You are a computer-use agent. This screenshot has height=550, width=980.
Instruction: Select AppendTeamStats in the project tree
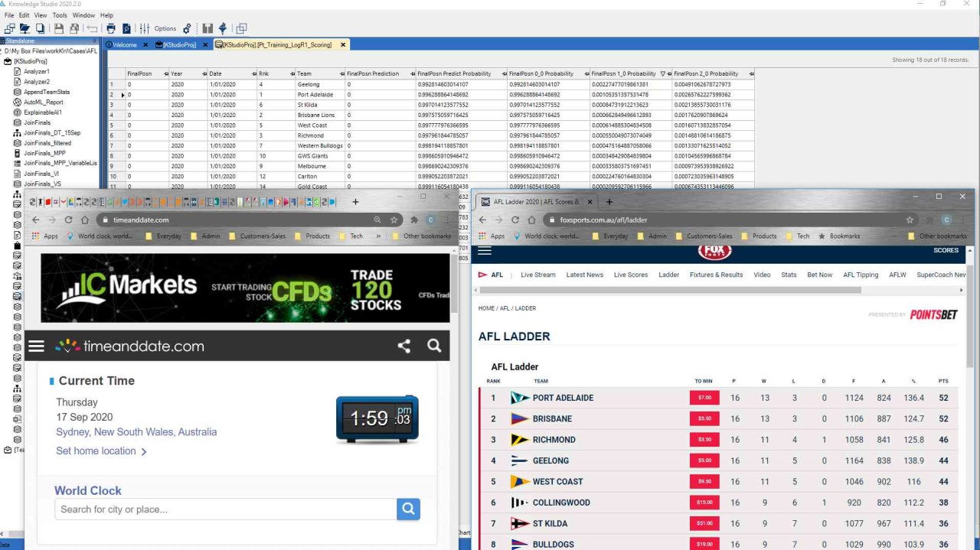tap(47, 92)
